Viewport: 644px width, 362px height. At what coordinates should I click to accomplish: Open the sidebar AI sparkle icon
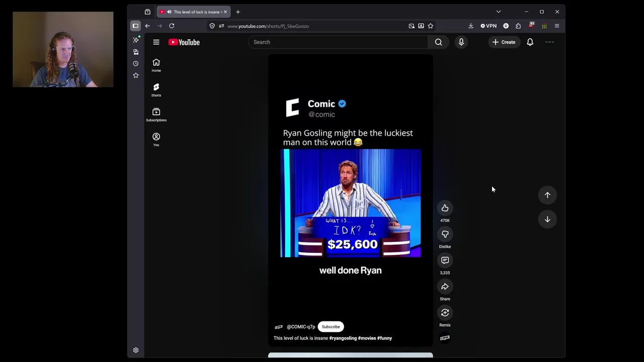point(136,40)
